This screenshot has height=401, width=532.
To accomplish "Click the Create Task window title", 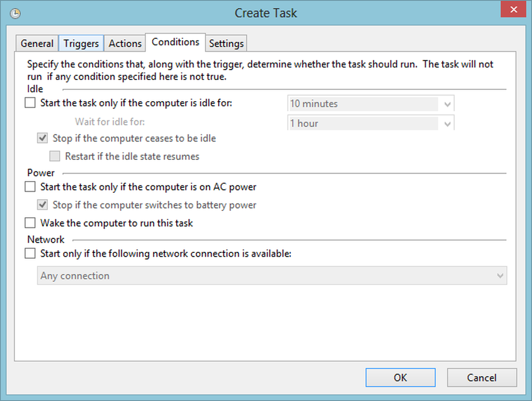I will [x=265, y=13].
